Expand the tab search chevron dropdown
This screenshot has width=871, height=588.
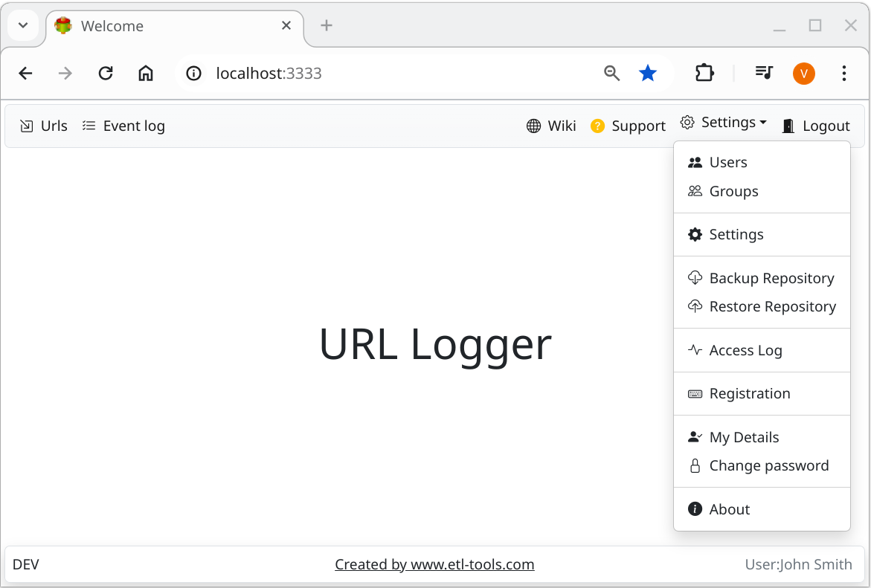point(23,25)
